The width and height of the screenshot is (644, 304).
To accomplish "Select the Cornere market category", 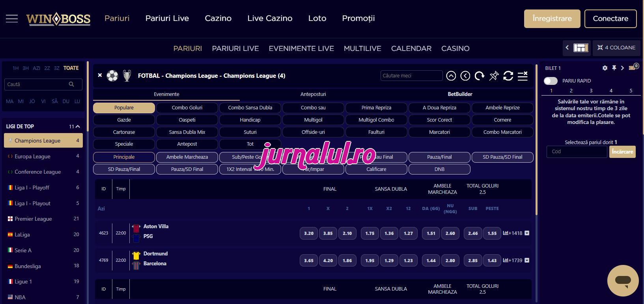I will click(x=502, y=120).
